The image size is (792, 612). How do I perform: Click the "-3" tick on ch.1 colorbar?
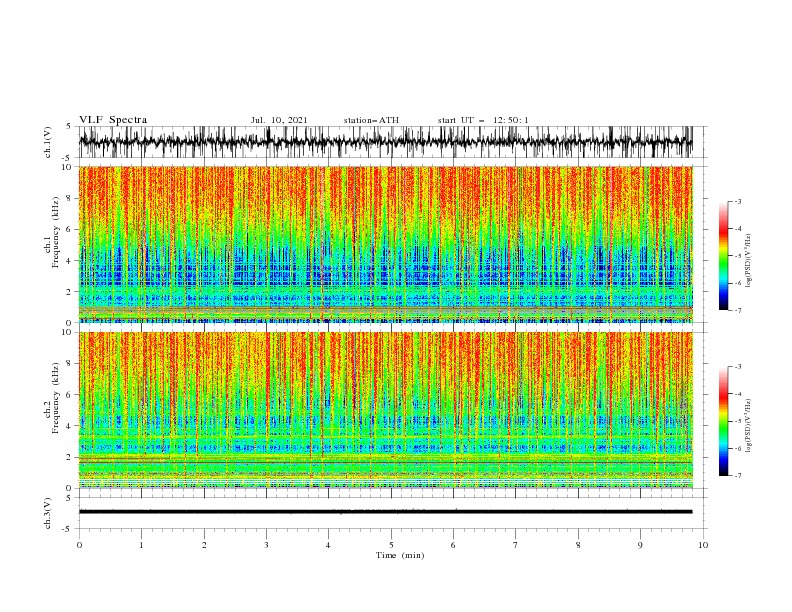(x=737, y=201)
